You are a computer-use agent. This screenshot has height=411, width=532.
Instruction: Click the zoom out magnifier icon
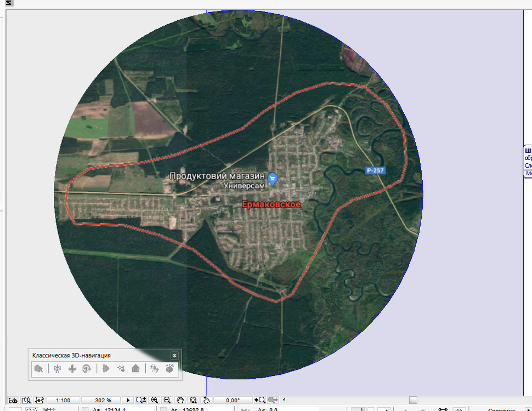[167, 400]
